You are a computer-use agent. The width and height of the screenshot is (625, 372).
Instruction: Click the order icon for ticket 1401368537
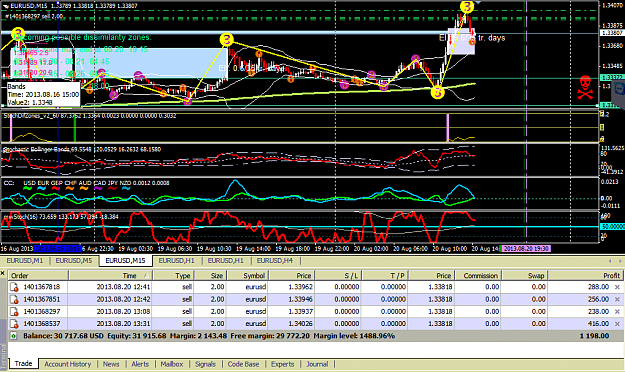click(14, 323)
